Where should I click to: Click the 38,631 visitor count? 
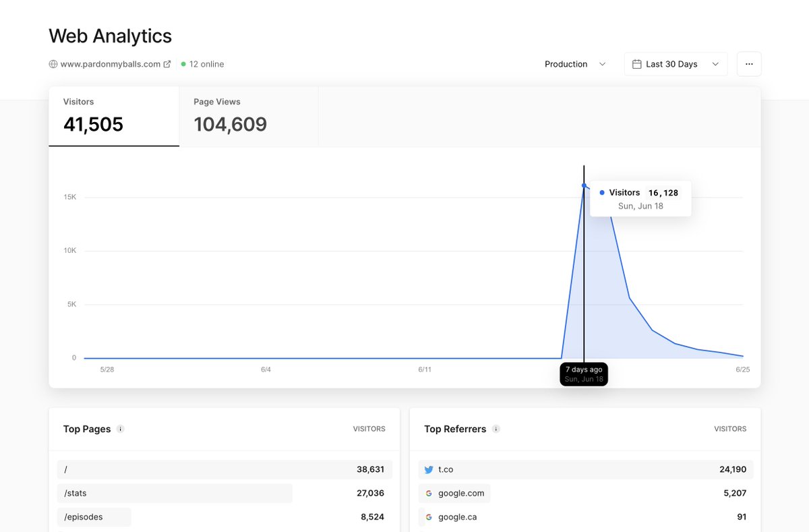pyautogui.click(x=371, y=469)
